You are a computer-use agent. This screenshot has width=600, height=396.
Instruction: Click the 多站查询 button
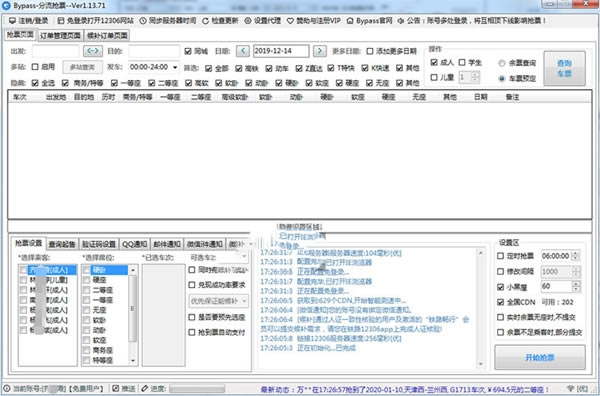tap(82, 67)
